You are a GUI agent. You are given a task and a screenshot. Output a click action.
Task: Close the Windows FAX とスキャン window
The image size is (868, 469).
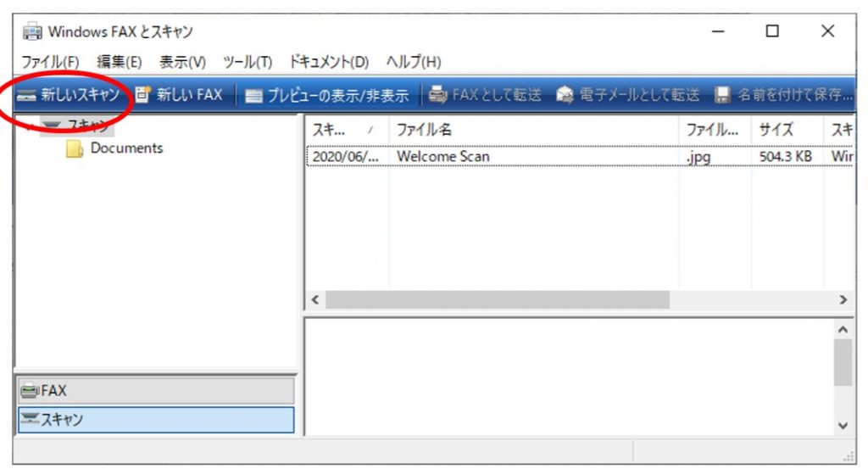[827, 31]
